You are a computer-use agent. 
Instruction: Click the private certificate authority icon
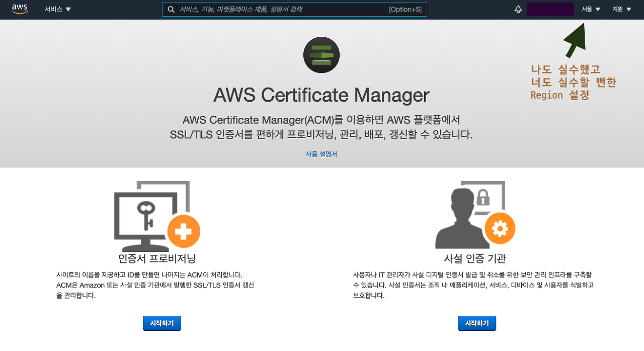tap(475, 215)
